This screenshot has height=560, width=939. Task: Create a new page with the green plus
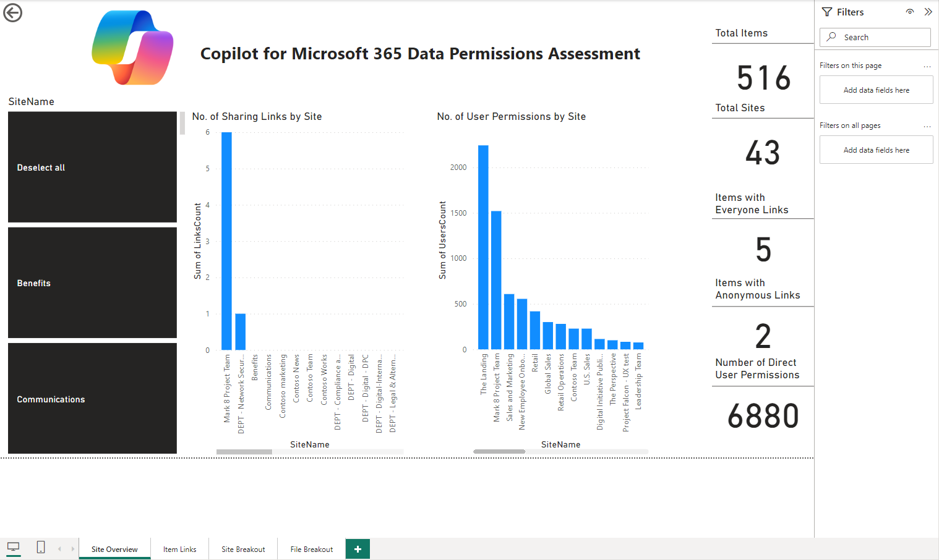(357, 548)
